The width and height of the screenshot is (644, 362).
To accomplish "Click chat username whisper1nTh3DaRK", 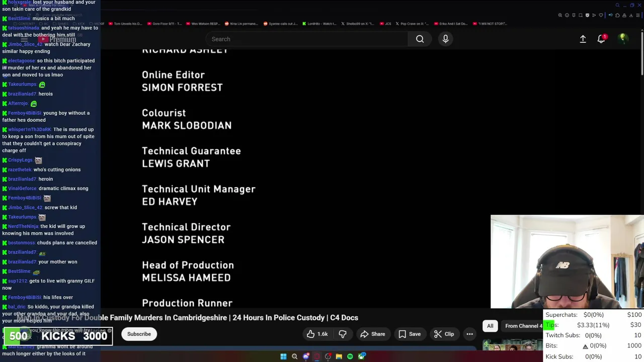I will coord(30,130).
